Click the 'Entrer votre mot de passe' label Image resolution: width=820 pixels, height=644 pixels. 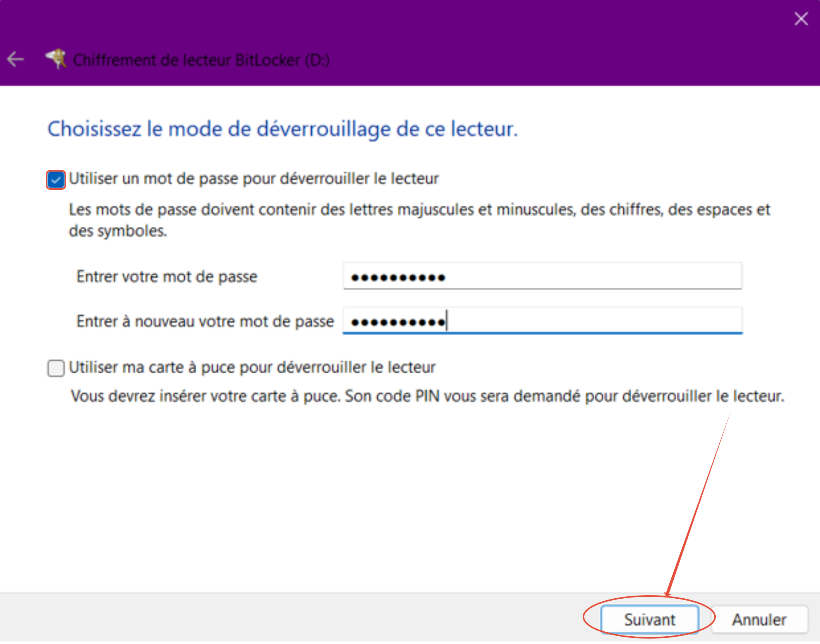pyautogui.click(x=167, y=277)
